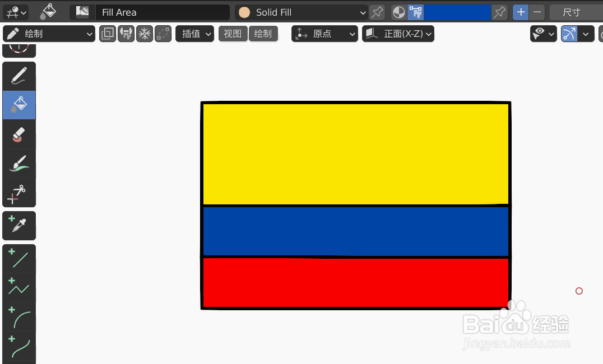Switch to Vertex Color mode
The width and height of the screenshot is (603, 364).
pos(415,12)
